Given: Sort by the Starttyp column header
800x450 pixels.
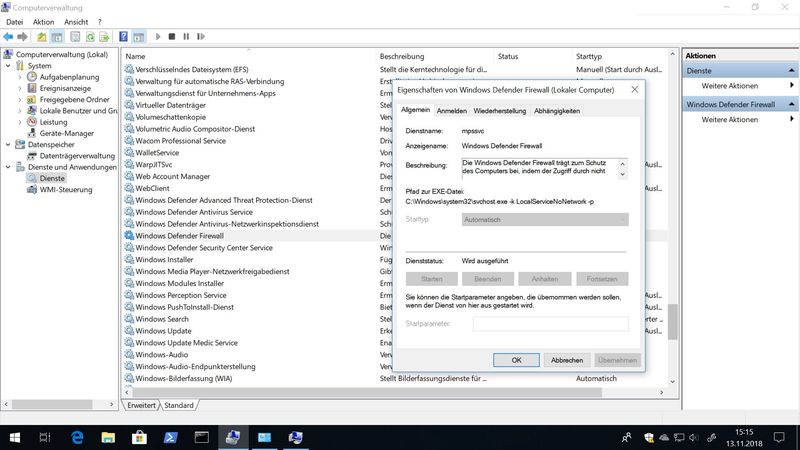Looking at the screenshot, I should (x=619, y=56).
